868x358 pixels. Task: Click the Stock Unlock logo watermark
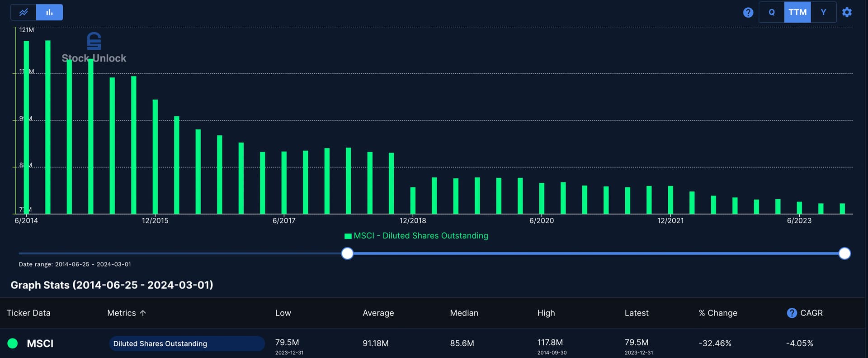(94, 48)
